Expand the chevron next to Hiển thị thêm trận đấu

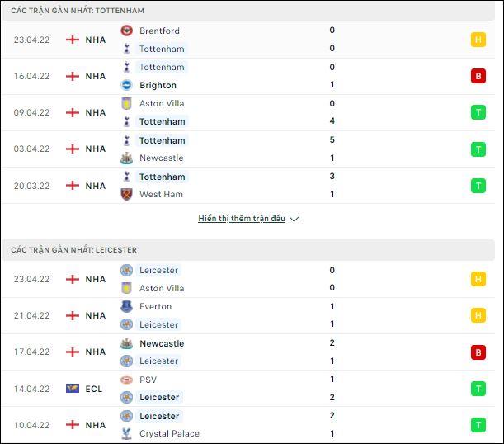(294, 219)
